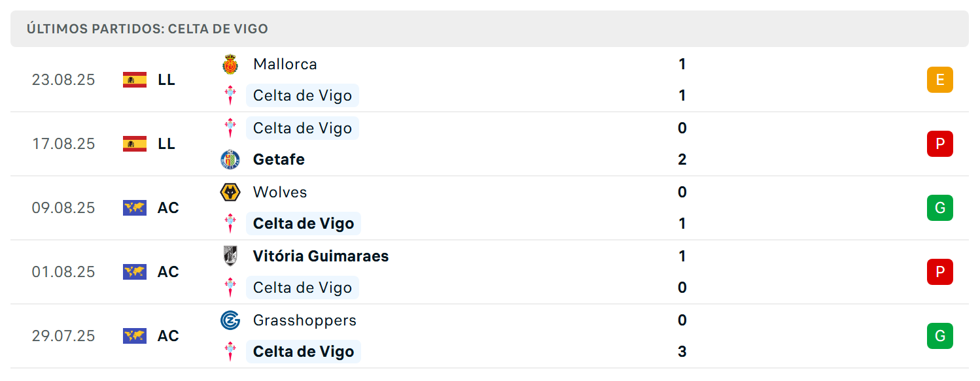Click Spain flag on 23.08.25 match
980x381 pixels.
pos(135,80)
